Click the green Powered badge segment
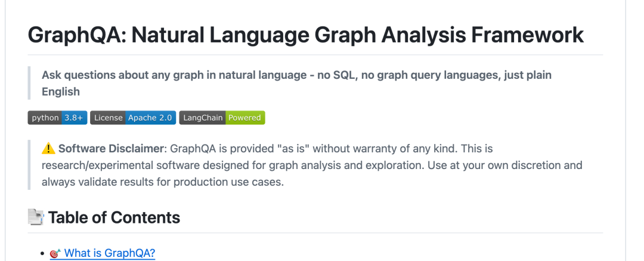 click(244, 118)
